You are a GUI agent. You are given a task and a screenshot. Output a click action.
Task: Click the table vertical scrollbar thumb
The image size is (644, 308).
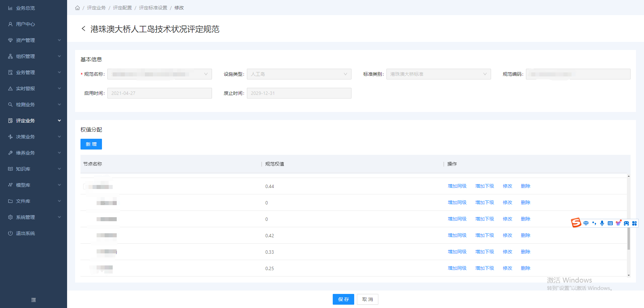629,238
